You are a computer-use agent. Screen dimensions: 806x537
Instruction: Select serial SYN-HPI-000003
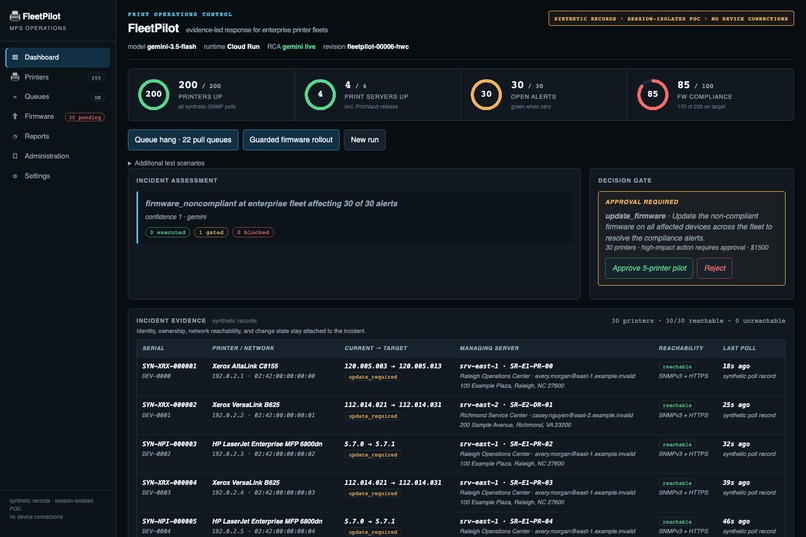(169, 443)
